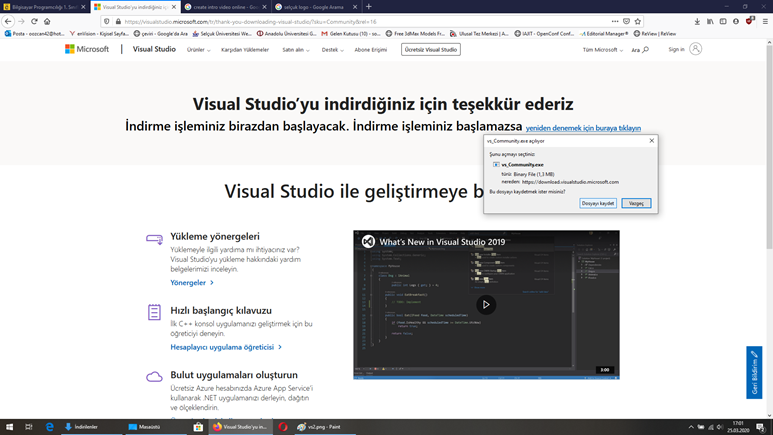
Task: Click the bookmark star in address bar
Action: click(638, 21)
